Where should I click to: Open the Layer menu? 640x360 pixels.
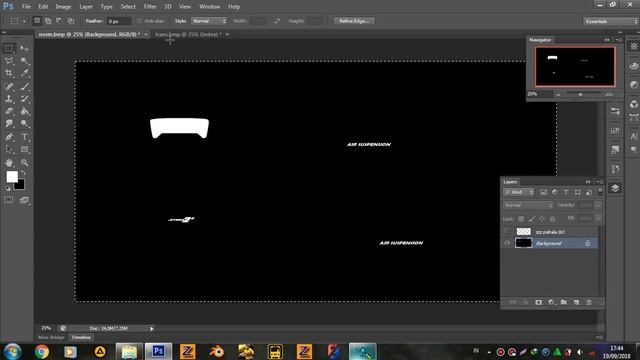[x=86, y=7]
